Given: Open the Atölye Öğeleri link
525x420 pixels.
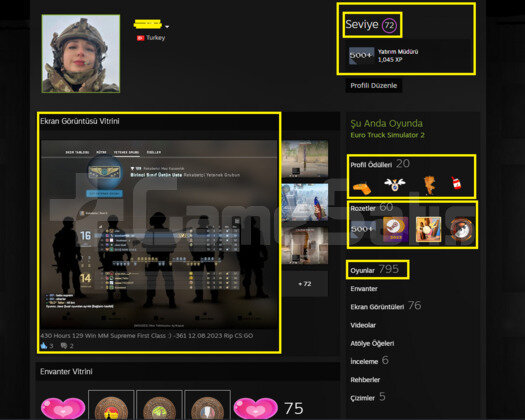Looking at the screenshot, I should pyautogui.click(x=372, y=344).
